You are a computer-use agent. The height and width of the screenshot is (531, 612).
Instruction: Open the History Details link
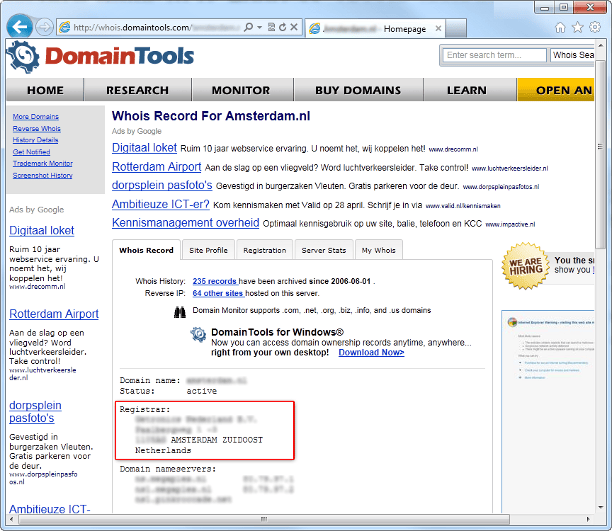(x=35, y=140)
